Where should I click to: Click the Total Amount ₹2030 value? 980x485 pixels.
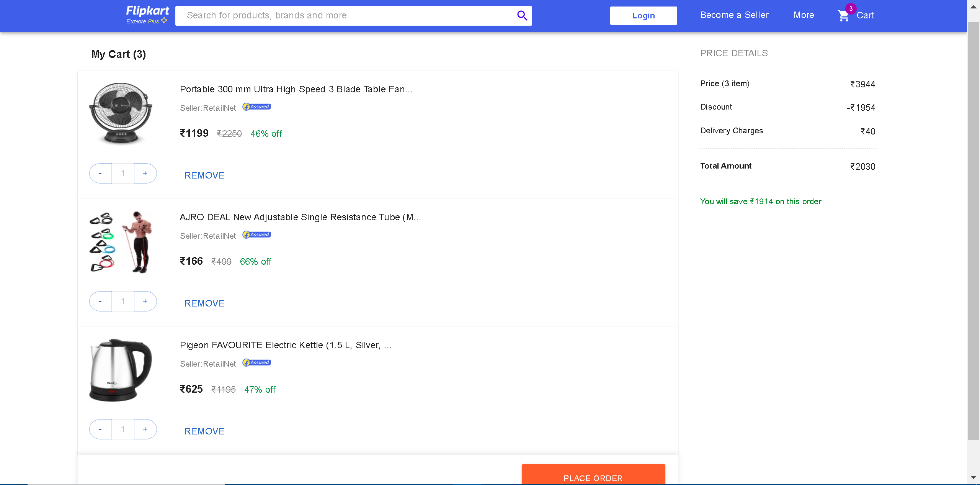[x=862, y=167]
